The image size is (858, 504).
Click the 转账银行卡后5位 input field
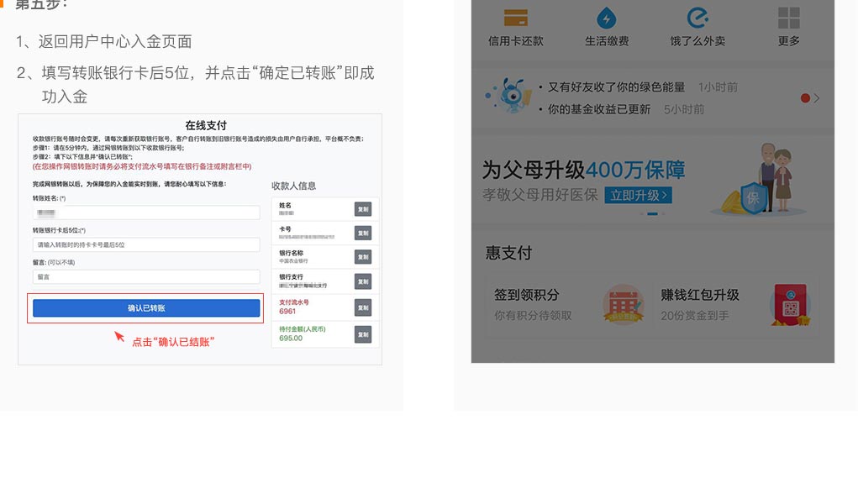coord(146,244)
